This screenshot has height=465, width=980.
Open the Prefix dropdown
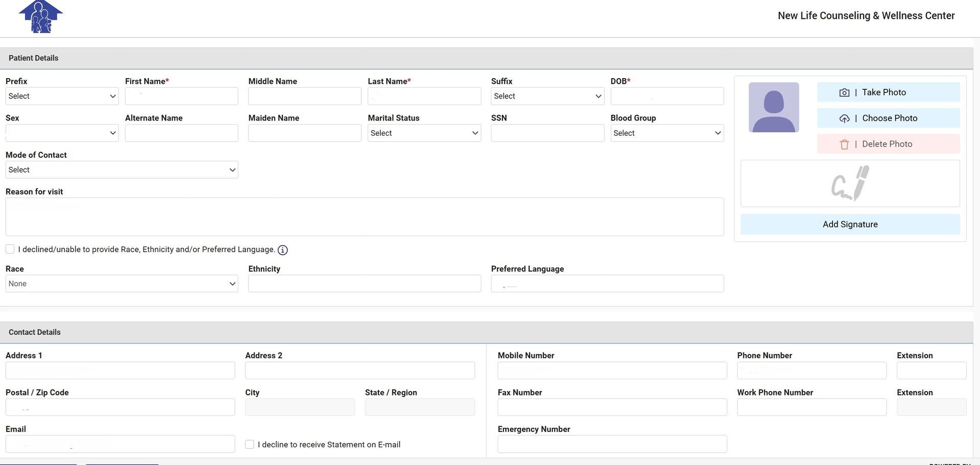pyautogui.click(x=62, y=96)
